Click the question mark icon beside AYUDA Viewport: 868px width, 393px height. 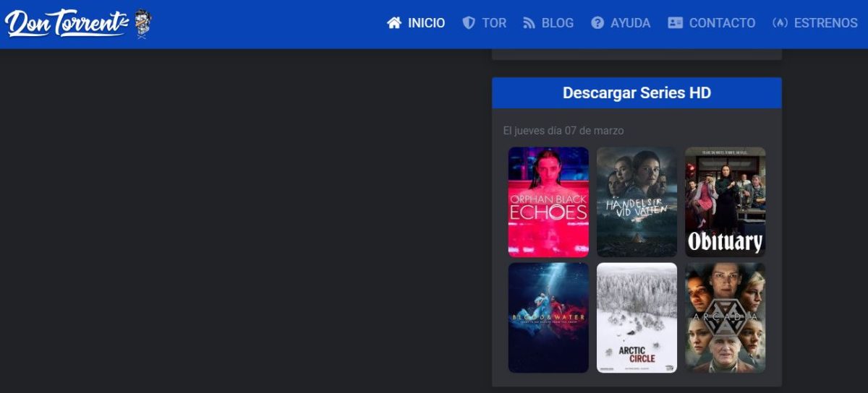point(597,23)
